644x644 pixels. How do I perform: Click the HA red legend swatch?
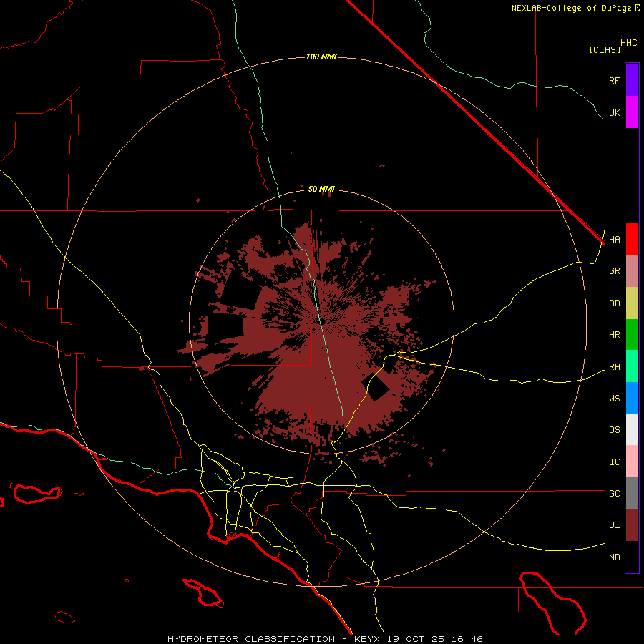pyautogui.click(x=632, y=239)
